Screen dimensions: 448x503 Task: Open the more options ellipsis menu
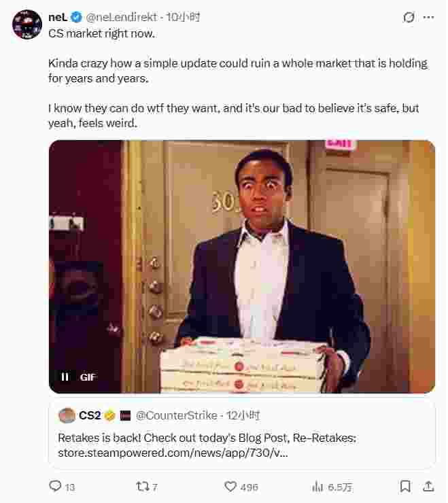pos(428,18)
